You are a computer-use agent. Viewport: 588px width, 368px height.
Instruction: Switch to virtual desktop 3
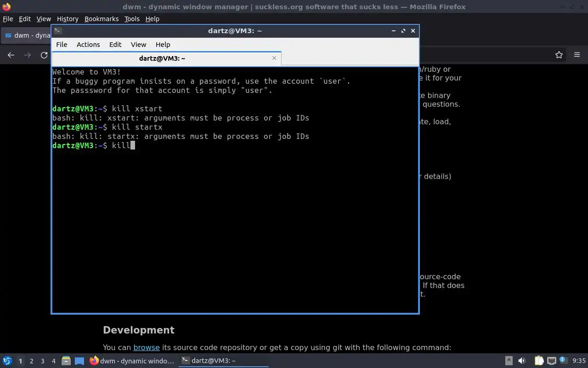(x=42, y=361)
